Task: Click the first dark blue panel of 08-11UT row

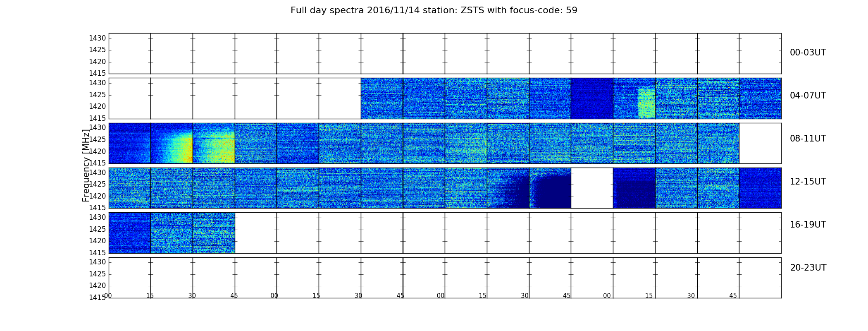Action: pyautogui.click(x=129, y=143)
